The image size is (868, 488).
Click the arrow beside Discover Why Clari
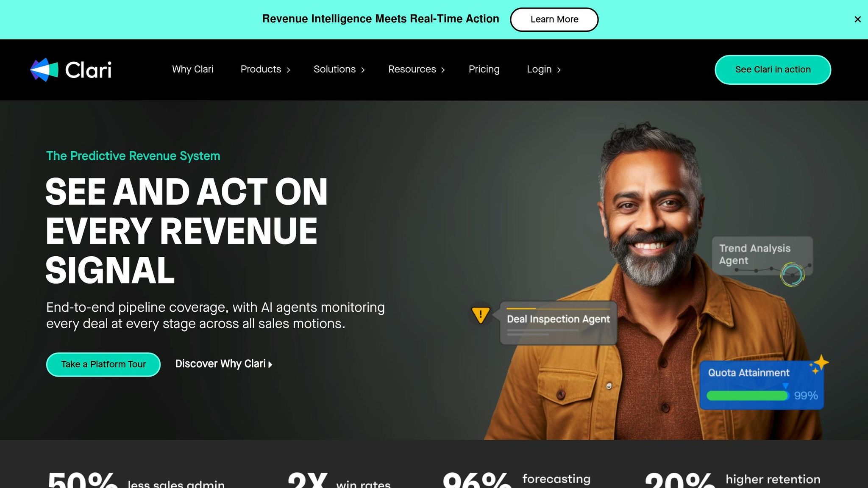coord(270,364)
